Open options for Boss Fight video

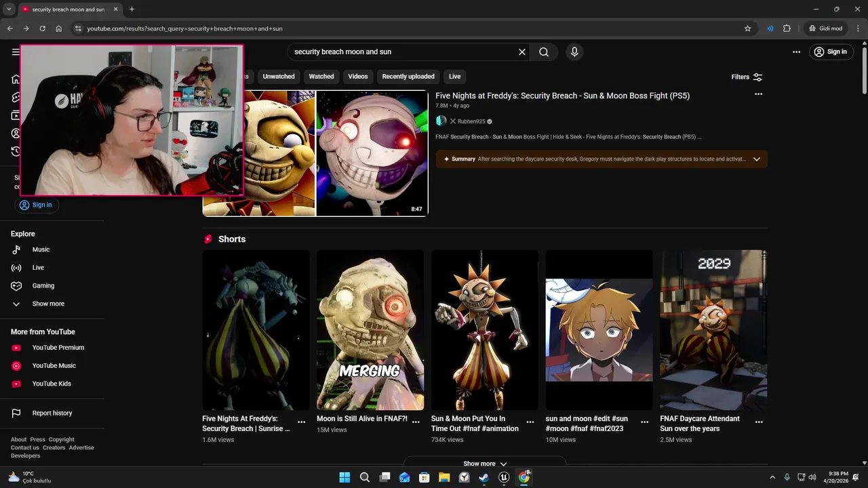pos(758,94)
